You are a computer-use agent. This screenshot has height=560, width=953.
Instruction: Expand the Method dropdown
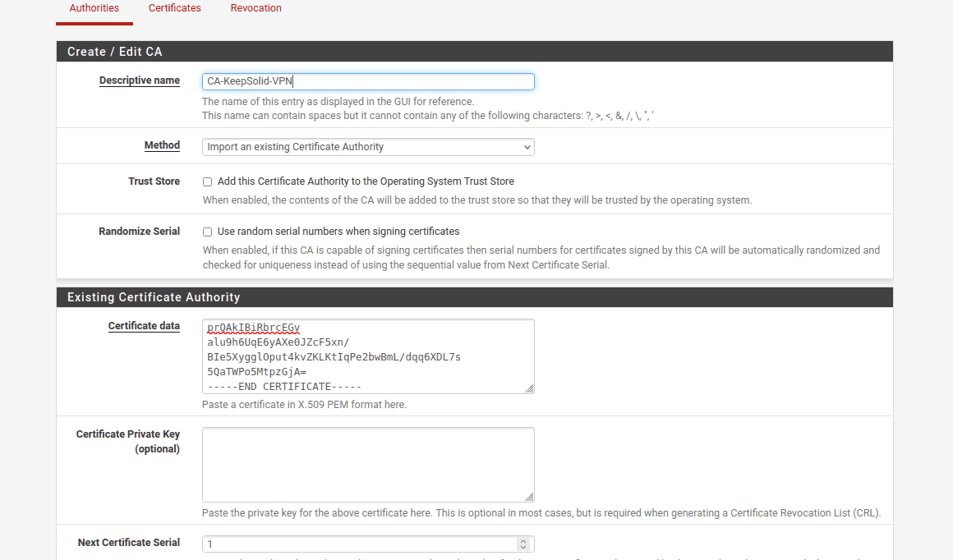click(368, 147)
